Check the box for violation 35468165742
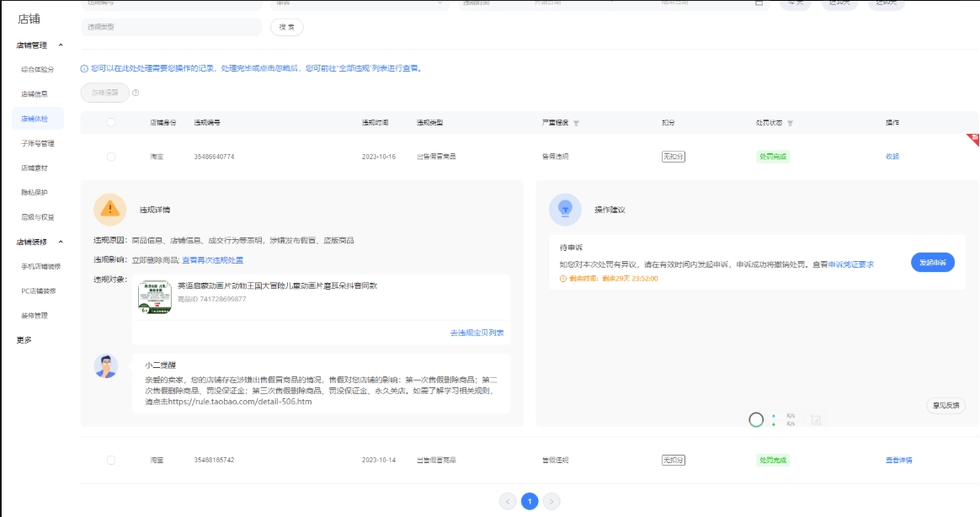Viewport: 980px width, 517px height. click(111, 461)
